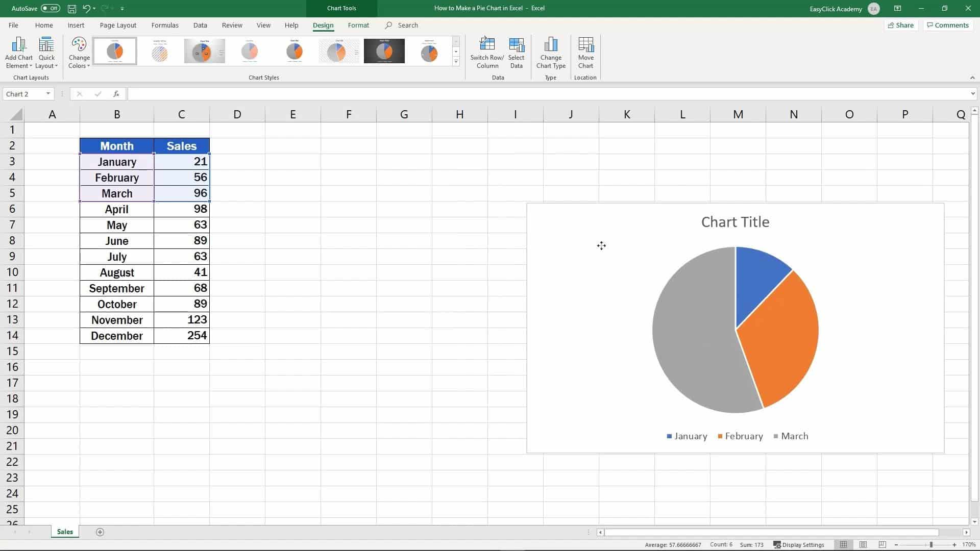Switch to Page Layout view in status bar
The image size is (980, 551).
(x=863, y=544)
